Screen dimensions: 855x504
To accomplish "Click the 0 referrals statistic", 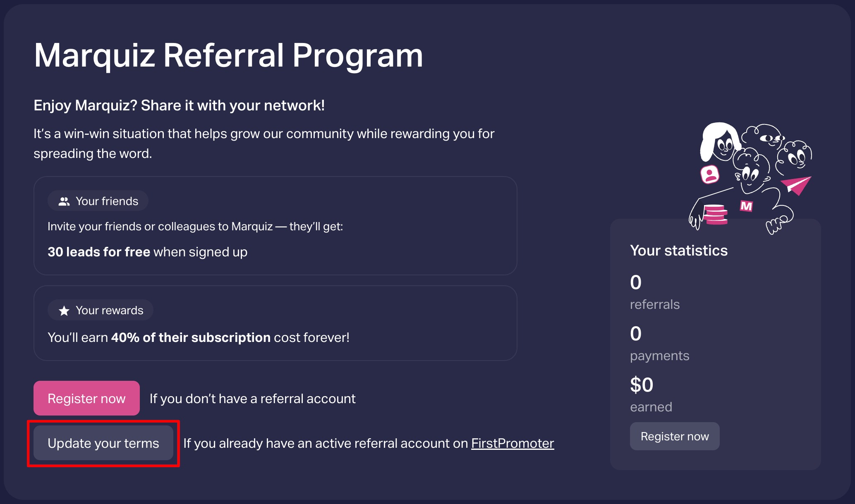I will [x=654, y=292].
